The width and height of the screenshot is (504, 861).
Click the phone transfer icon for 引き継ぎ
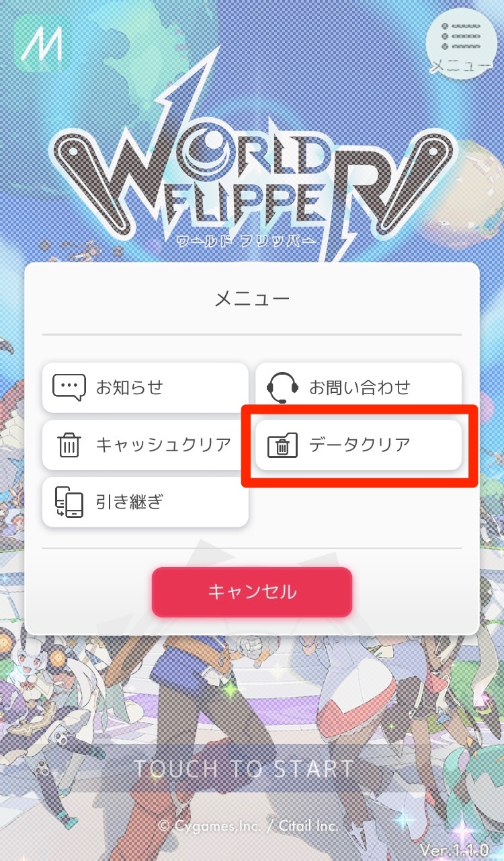[69, 502]
